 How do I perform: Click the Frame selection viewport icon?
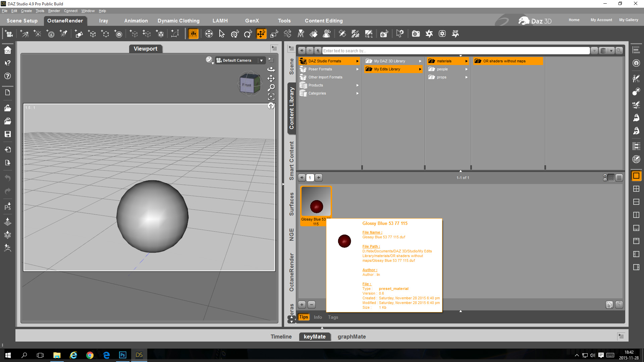click(x=271, y=97)
